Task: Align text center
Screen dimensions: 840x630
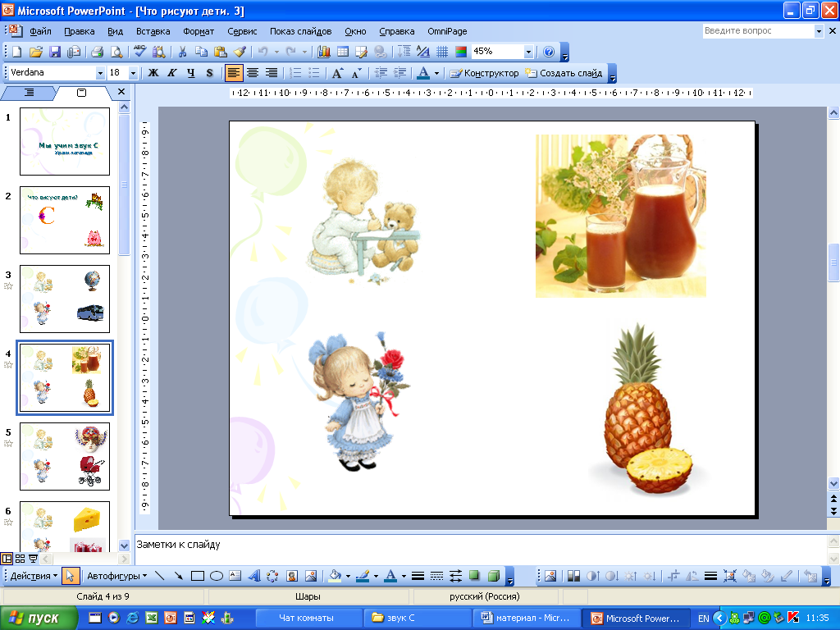Action: (253, 73)
